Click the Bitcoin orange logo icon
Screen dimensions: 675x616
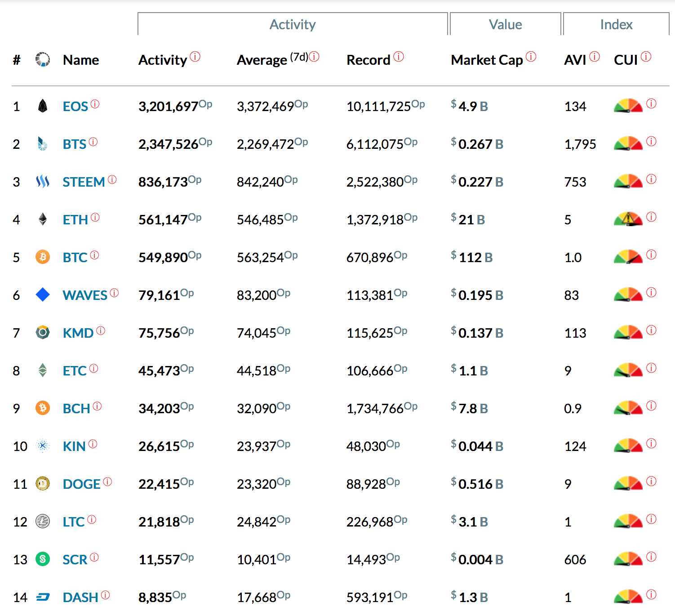tap(43, 257)
